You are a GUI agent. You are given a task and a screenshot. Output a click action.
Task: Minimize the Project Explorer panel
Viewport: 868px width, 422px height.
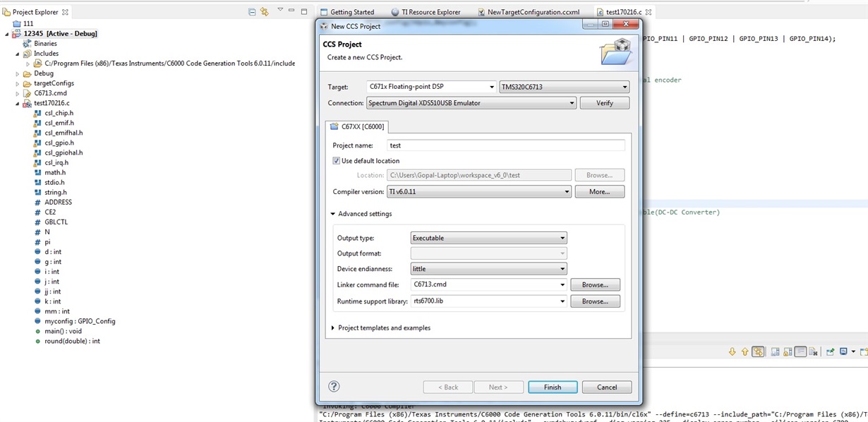click(x=292, y=11)
